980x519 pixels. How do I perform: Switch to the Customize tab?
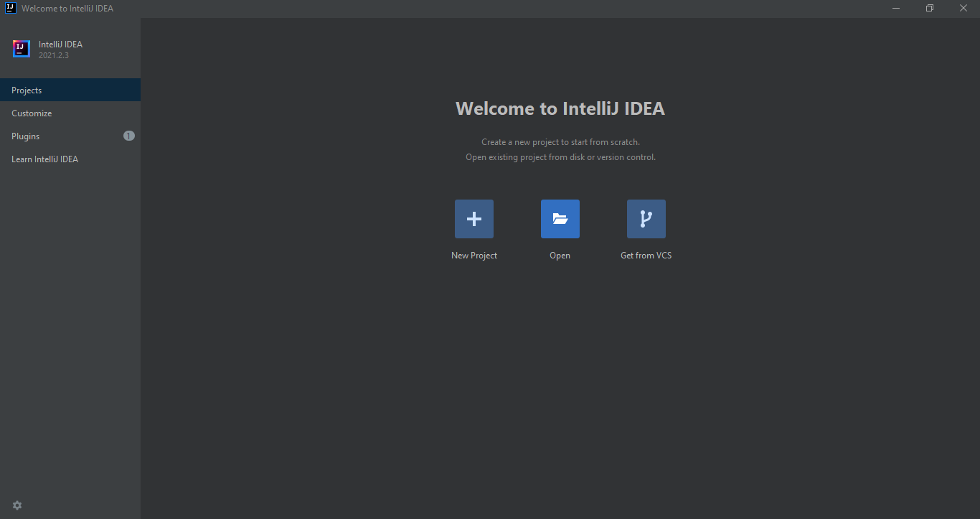[32, 113]
